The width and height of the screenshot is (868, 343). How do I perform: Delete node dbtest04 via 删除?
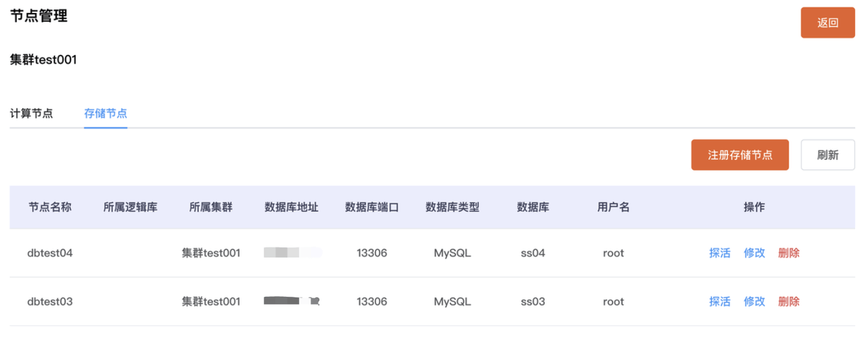coord(789,253)
